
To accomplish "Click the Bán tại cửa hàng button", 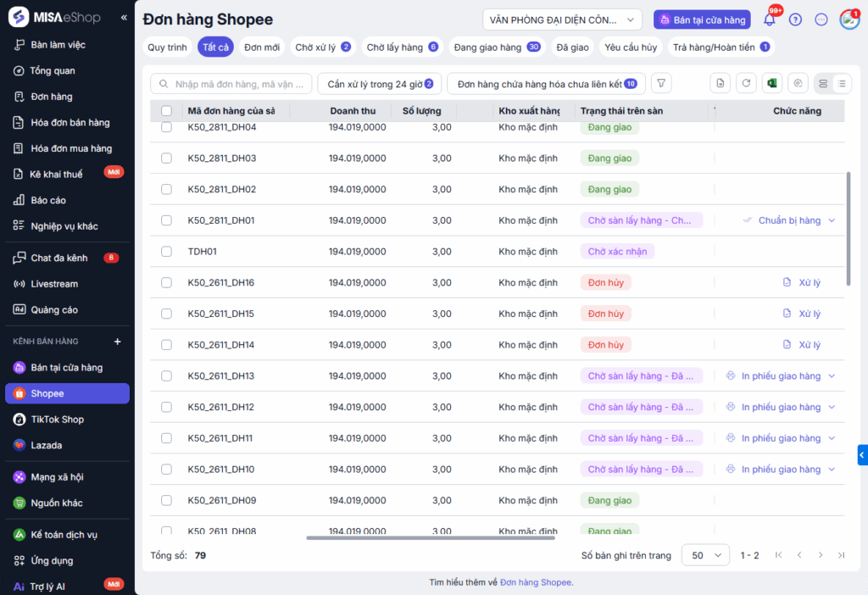I will click(x=702, y=19).
